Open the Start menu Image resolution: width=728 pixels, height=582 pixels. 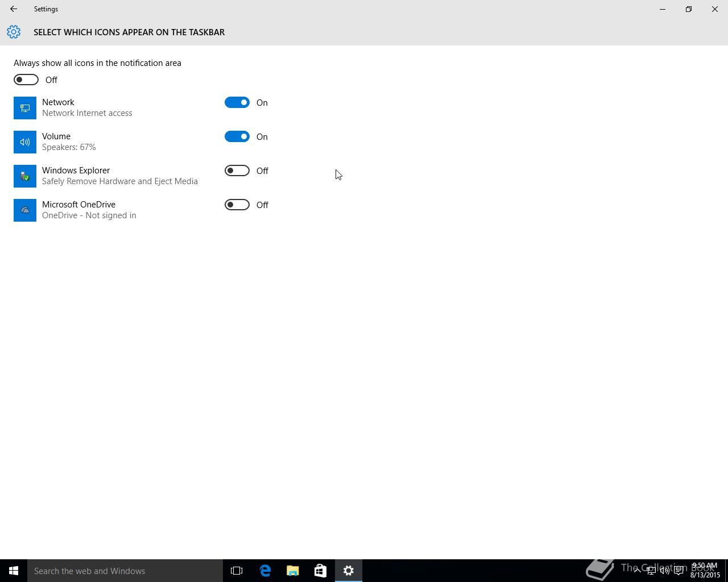[x=14, y=571]
